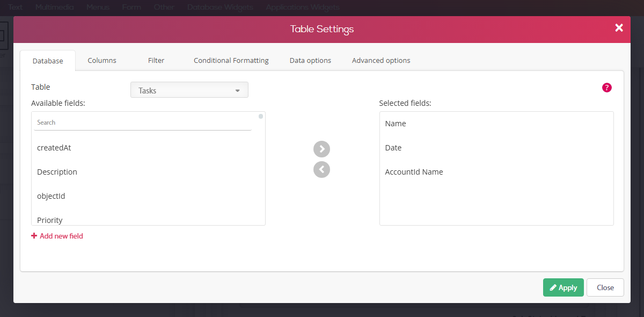Open the Form menu in background toolbar
This screenshot has width=644, height=317.
pyautogui.click(x=131, y=8)
